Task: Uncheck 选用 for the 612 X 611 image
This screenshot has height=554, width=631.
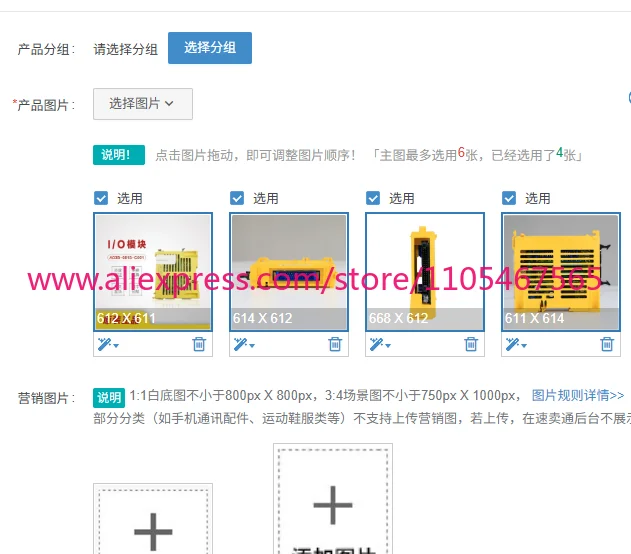Action: [x=101, y=198]
